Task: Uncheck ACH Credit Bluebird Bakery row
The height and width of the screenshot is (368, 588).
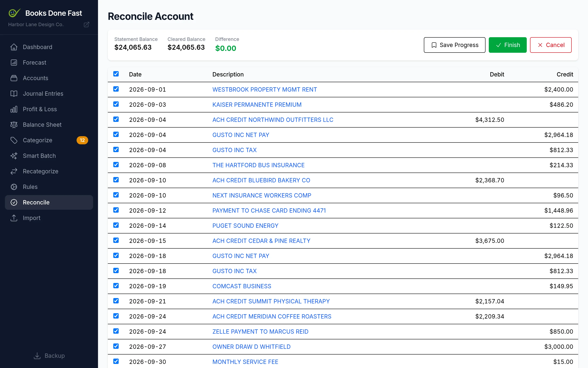Action: click(116, 180)
